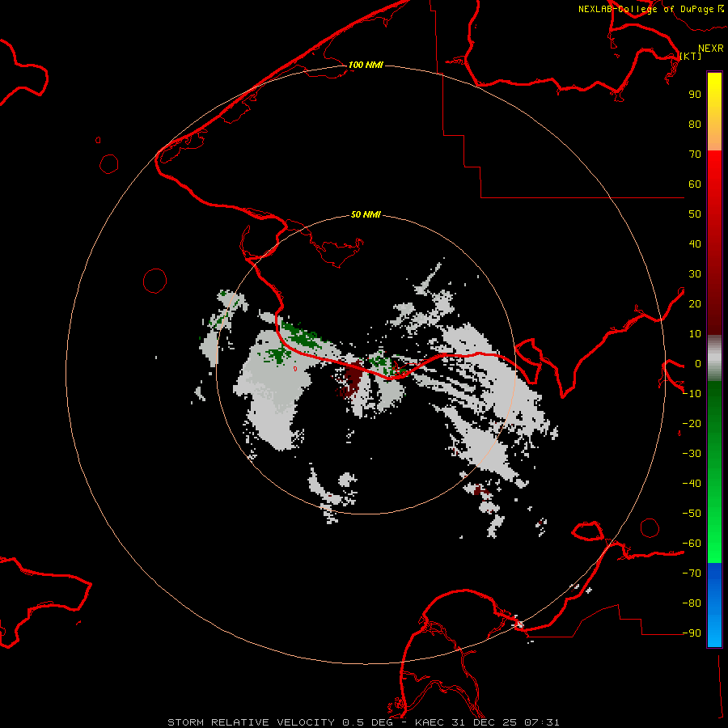Click the KAEC station ID in caption
This screenshot has height=728, width=728.
point(430,722)
